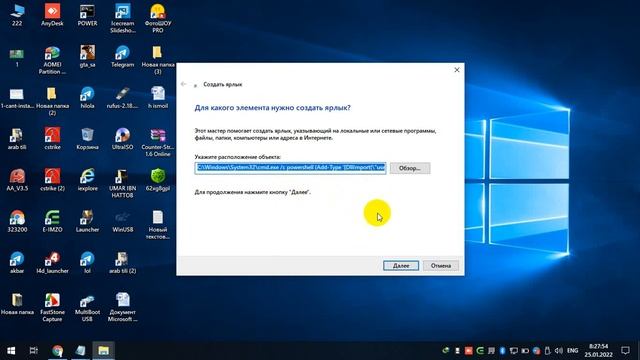Open File Explorer on taskbar
This screenshot has width=640, height=360.
[103, 351]
